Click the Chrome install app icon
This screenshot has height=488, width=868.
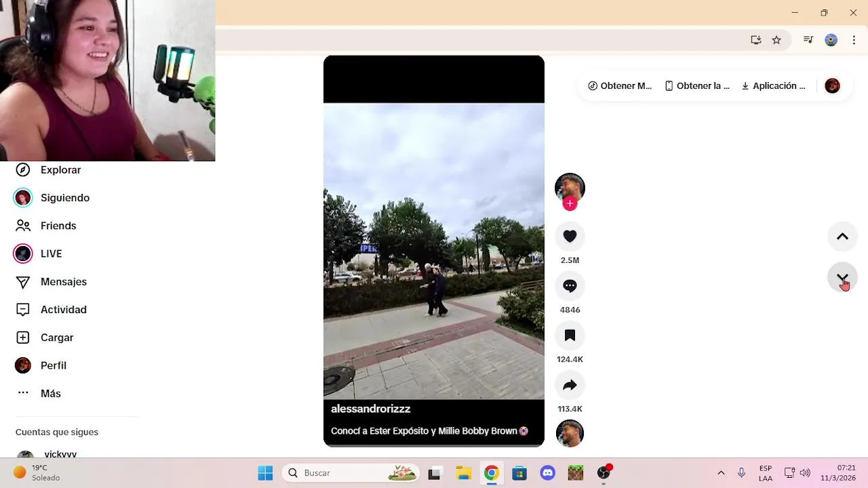coord(756,40)
